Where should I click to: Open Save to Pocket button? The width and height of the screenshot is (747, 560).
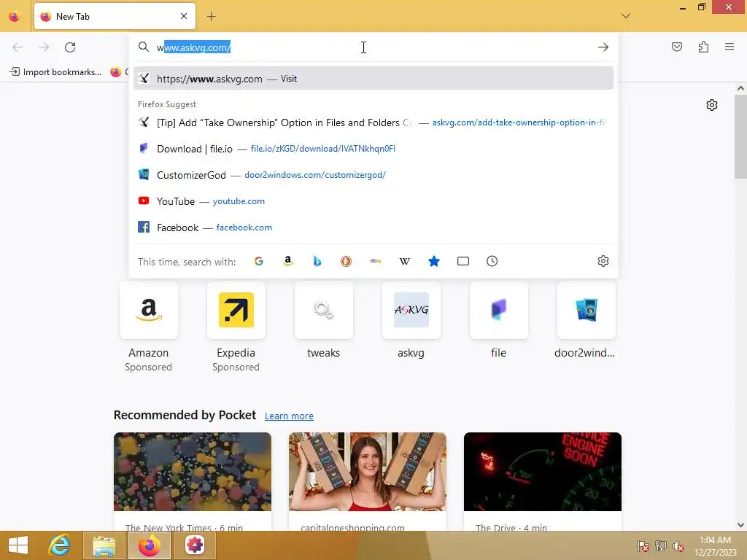677,47
